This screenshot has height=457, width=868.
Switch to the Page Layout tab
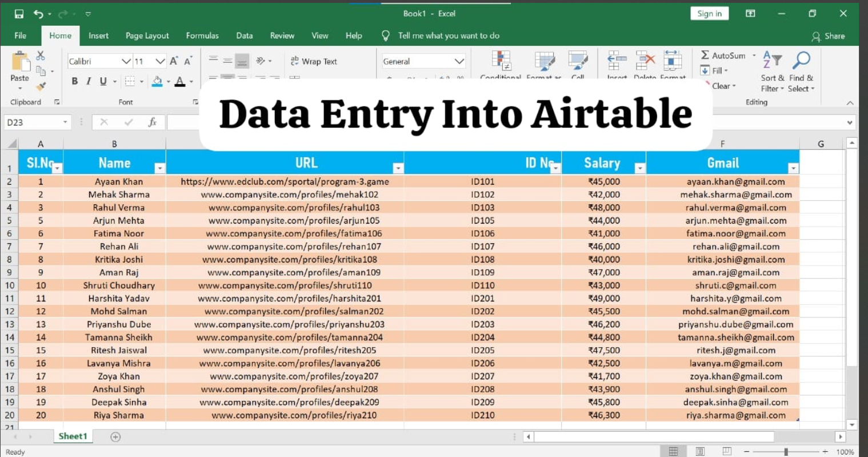click(147, 35)
